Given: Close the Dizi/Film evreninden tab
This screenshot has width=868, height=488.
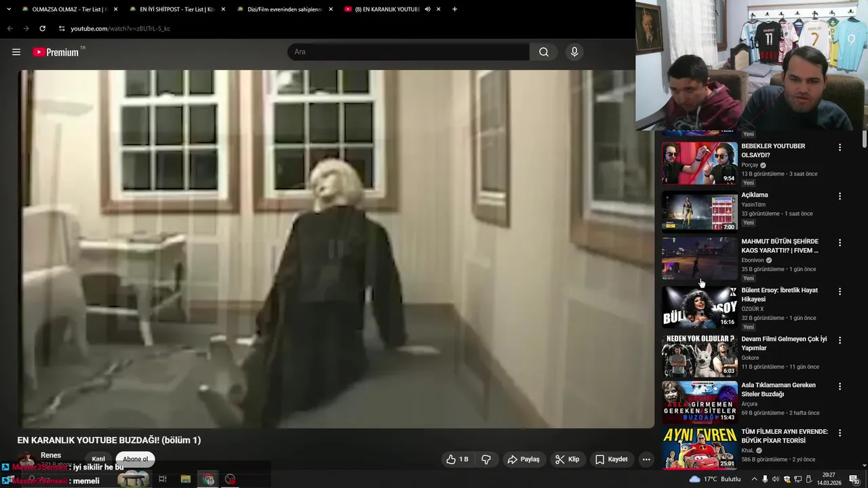Looking at the screenshot, I should tap(331, 9).
